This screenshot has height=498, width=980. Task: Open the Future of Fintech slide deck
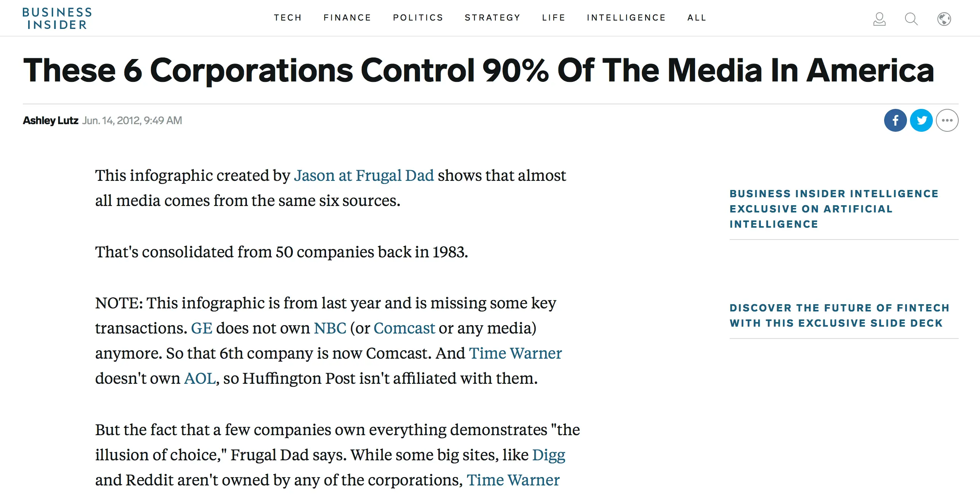840,316
